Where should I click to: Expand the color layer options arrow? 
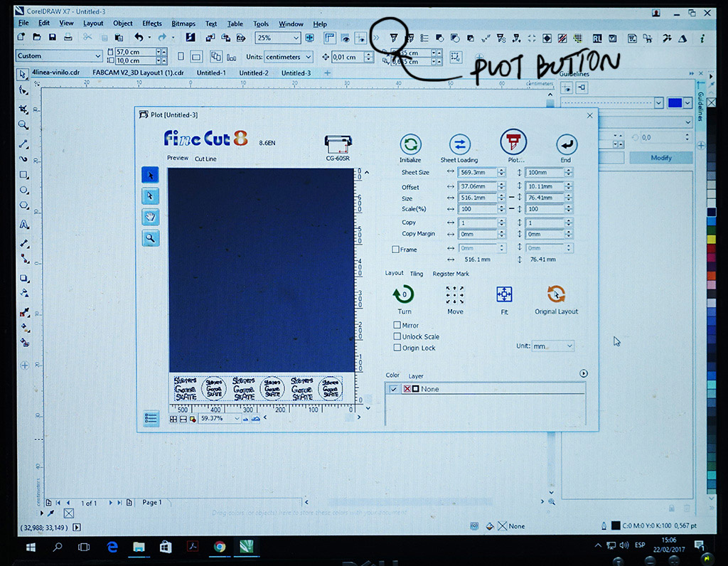pos(584,373)
